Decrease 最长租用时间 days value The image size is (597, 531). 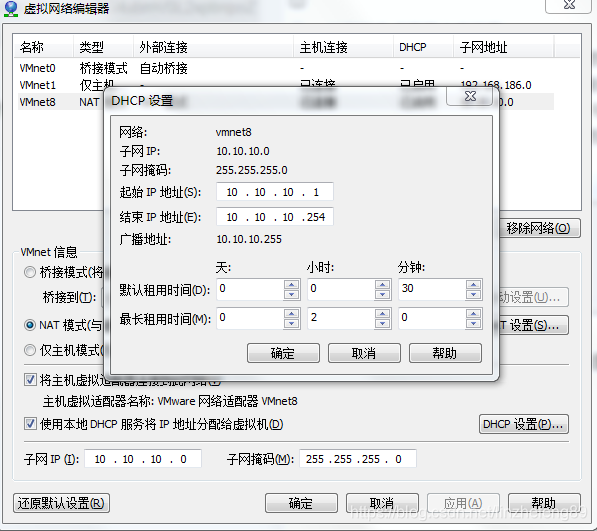pos(291,323)
